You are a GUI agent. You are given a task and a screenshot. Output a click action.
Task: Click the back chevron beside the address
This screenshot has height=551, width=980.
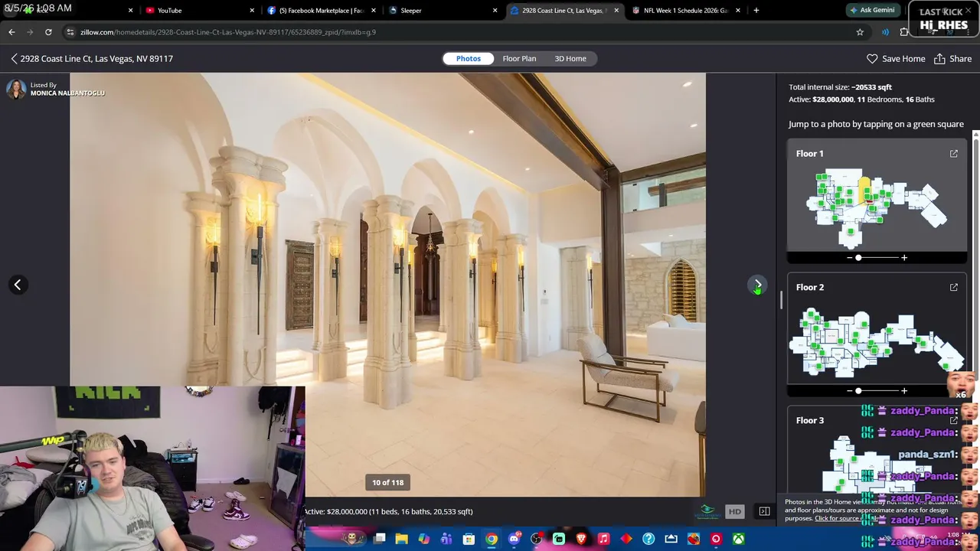pyautogui.click(x=14, y=58)
